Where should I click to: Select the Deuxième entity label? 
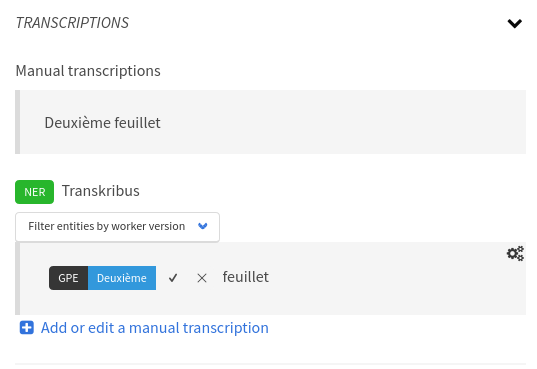pyautogui.click(x=122, y=278)
